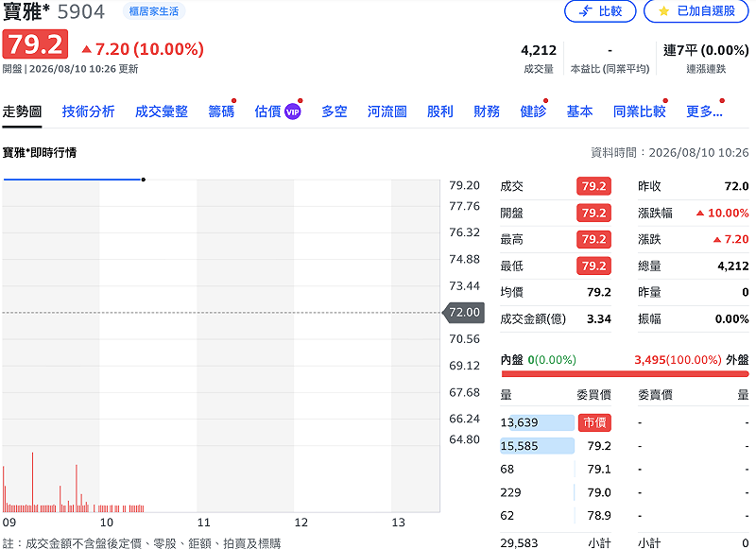Viewport: 756px width, 549px height.
Task: Click the red 內外盤 ratio bar
Action: coord(625,374)
